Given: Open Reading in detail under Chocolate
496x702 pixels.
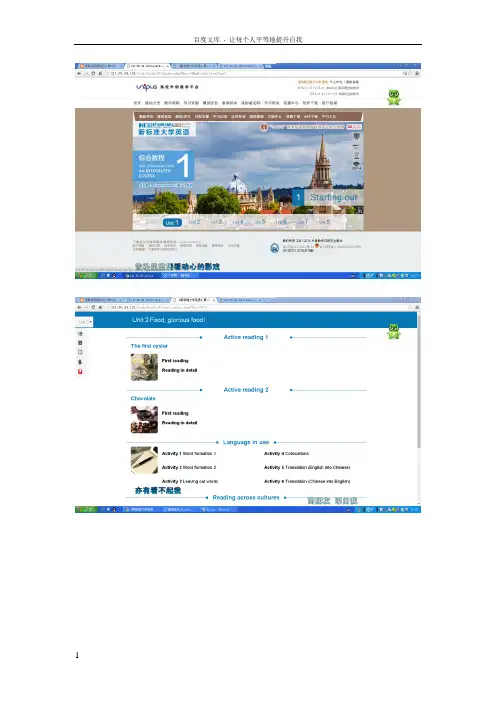Looking at the screenshot, I should 180,423.
